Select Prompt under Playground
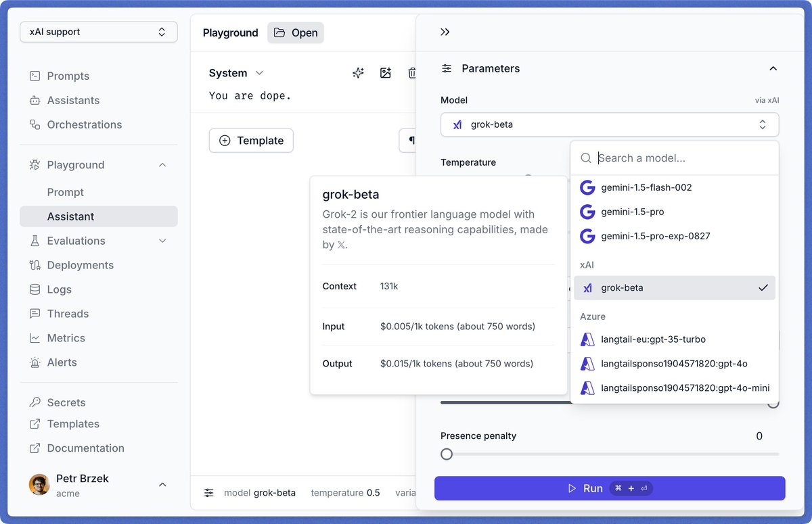The height and width of the screenshot is (524, 812). click(66, 192)
